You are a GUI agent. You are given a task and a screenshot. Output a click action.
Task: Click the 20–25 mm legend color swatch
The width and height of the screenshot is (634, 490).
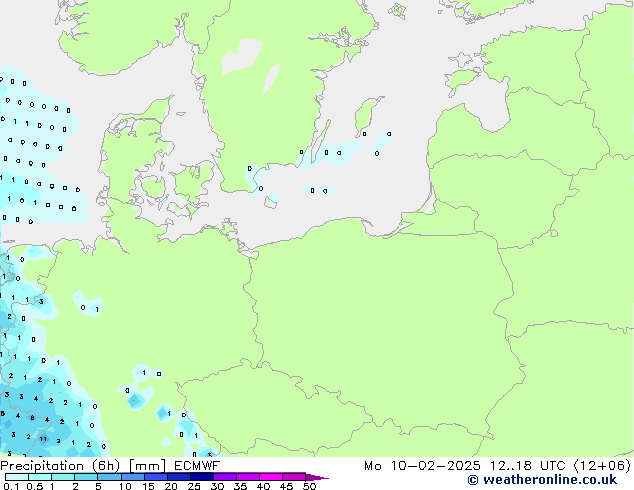tap(179, 477)
